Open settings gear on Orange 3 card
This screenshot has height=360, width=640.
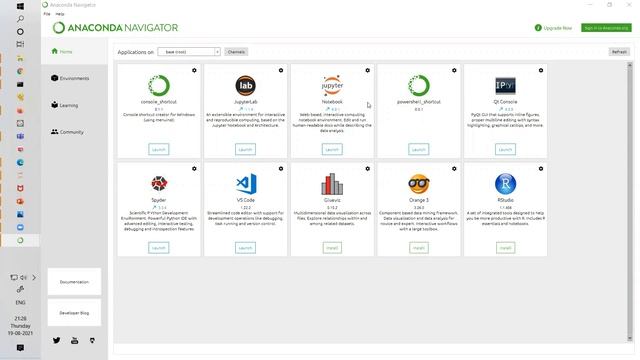tap(454, 169)
